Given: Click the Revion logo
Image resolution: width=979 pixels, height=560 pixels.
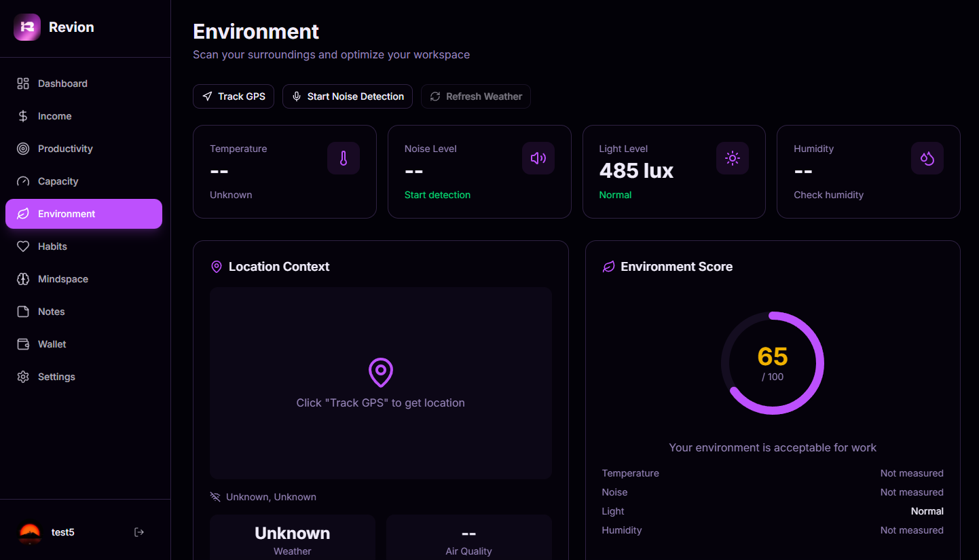Looking at the screenshot, I should (52, 27).
